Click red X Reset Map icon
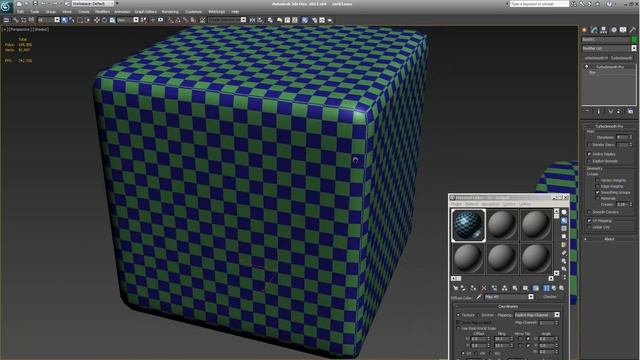This screenshot has width=640, height=360. (x=484, y=288)
